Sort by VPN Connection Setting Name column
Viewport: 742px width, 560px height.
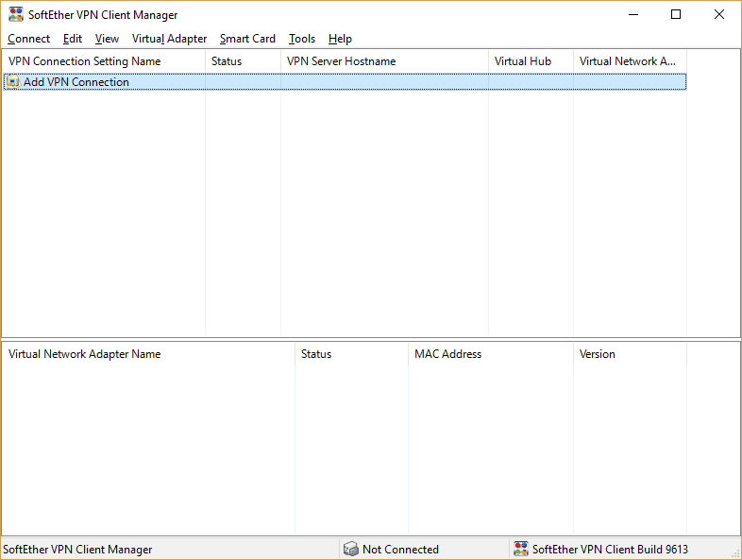pos(104,61)
